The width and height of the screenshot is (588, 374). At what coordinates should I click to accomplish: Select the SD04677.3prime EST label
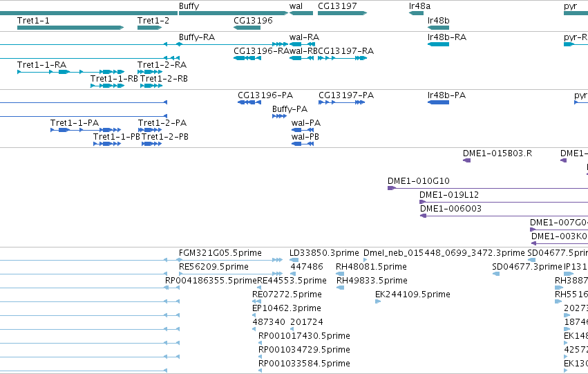pos(527,267)
